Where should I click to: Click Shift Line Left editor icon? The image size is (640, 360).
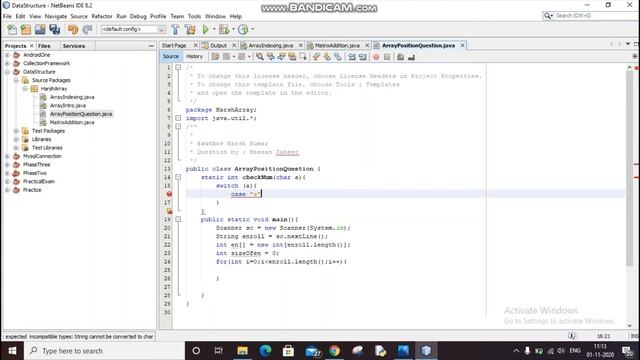coord(351,57)
